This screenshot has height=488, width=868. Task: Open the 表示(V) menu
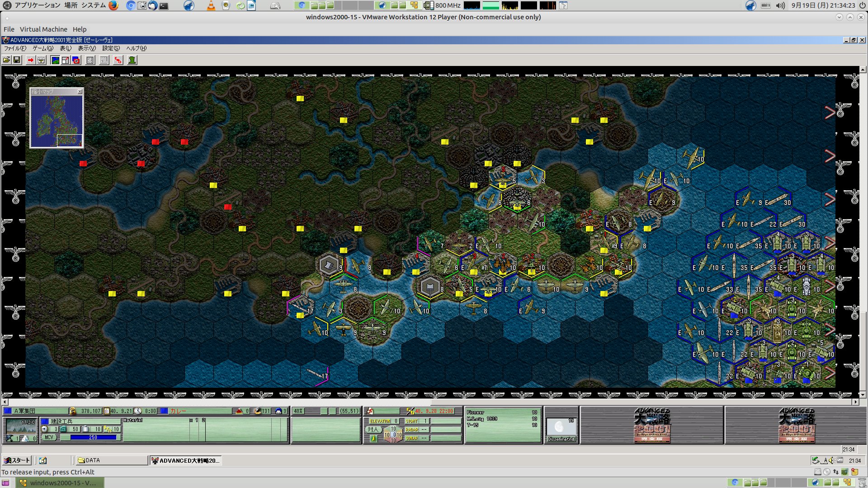87,48
